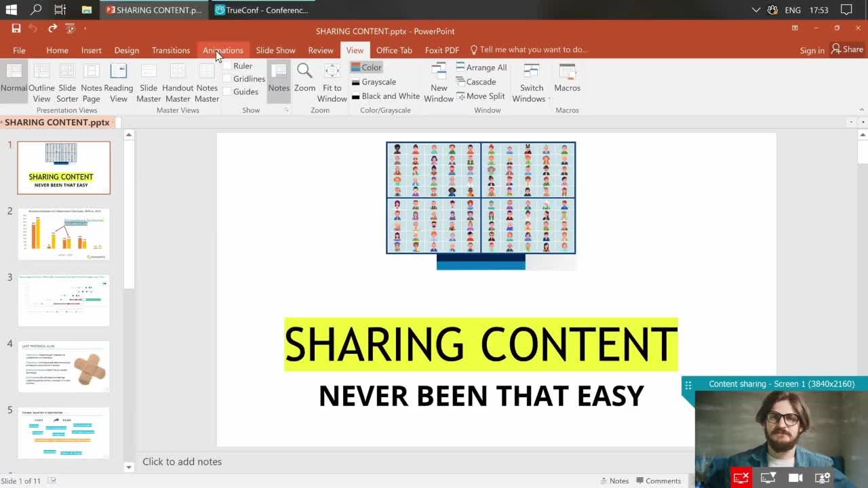
Task: Open a New Window for the presentation
Action: click(439, 81)
